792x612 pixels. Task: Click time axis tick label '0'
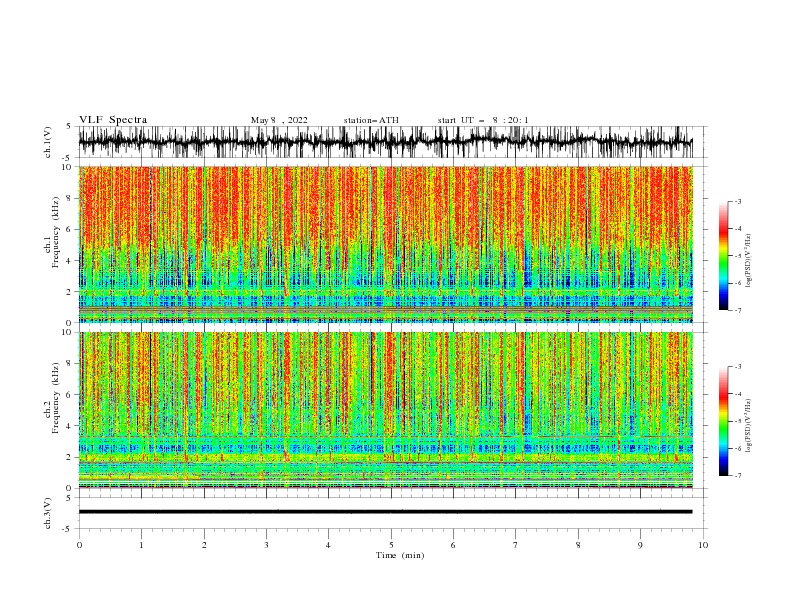[79, 545]
